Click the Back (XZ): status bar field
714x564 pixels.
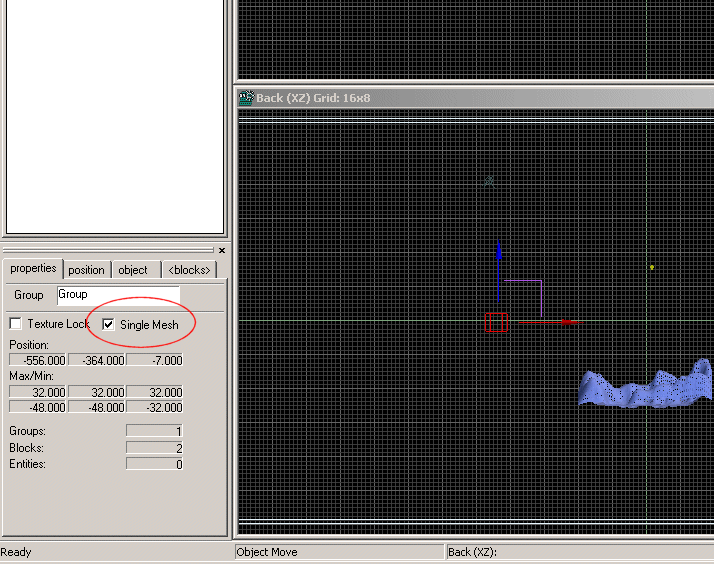pos(580,552)
